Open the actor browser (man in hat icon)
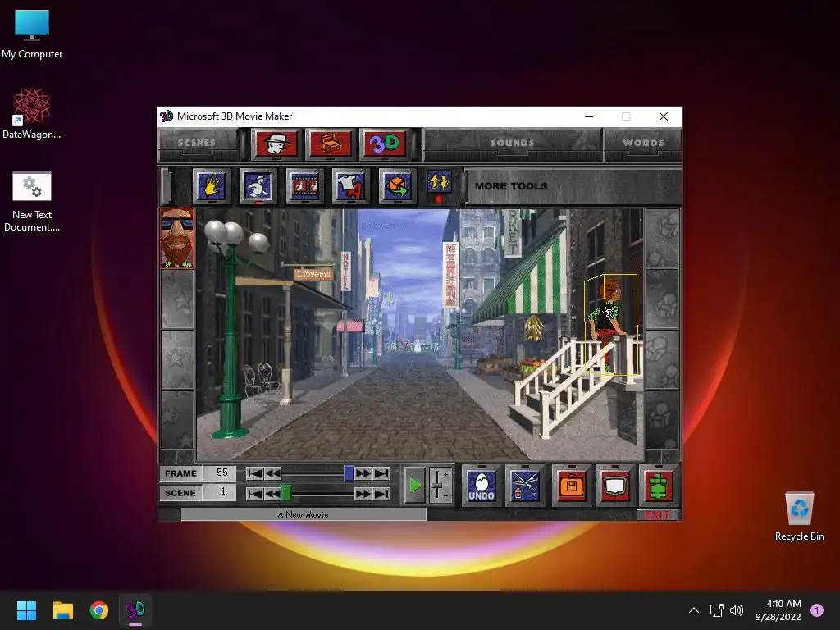 276,144
